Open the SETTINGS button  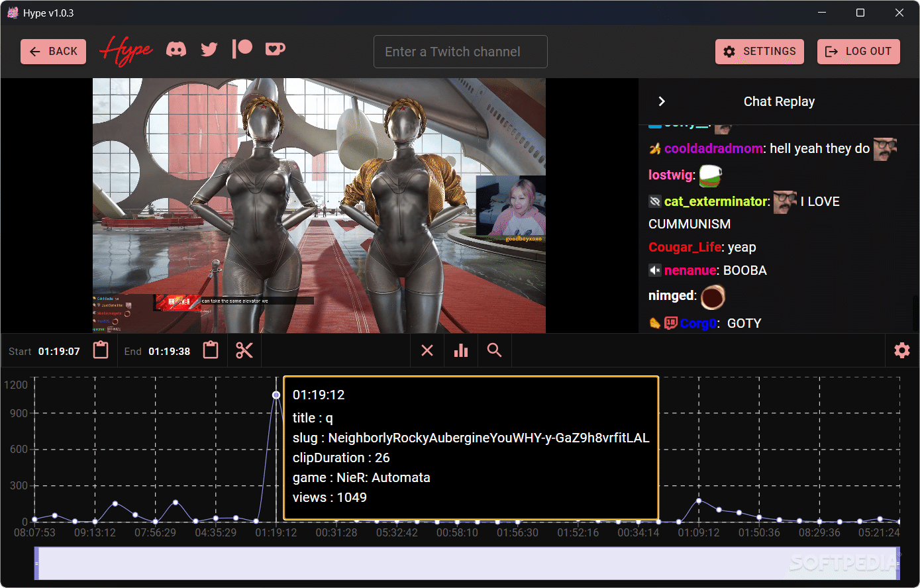(760, 52)
